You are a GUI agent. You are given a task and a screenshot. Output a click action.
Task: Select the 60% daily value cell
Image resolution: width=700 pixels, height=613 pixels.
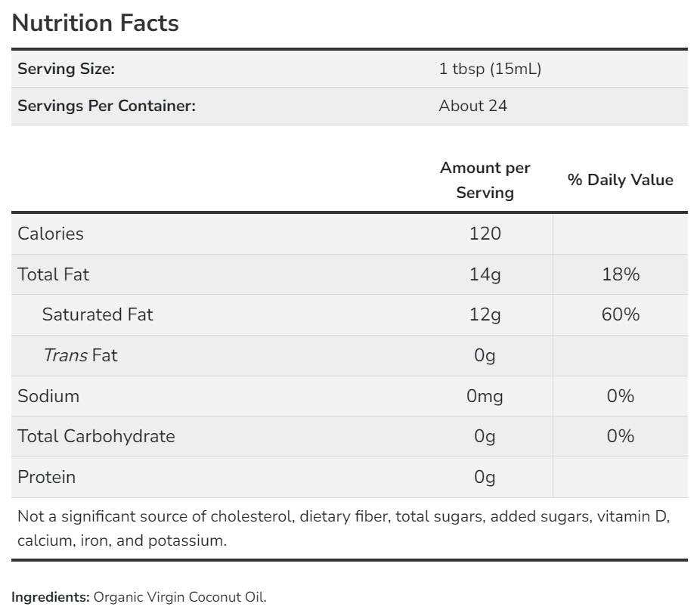point(621,314)
